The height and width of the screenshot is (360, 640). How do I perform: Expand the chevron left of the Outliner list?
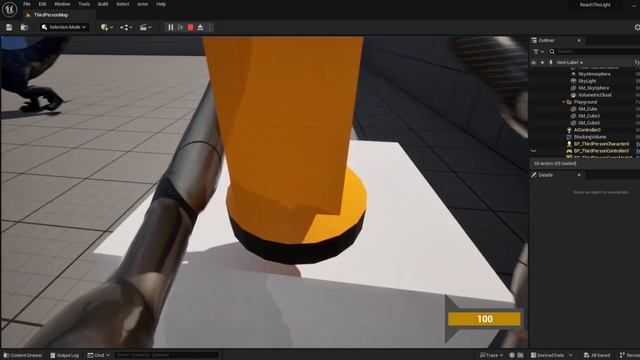(533, 151)
